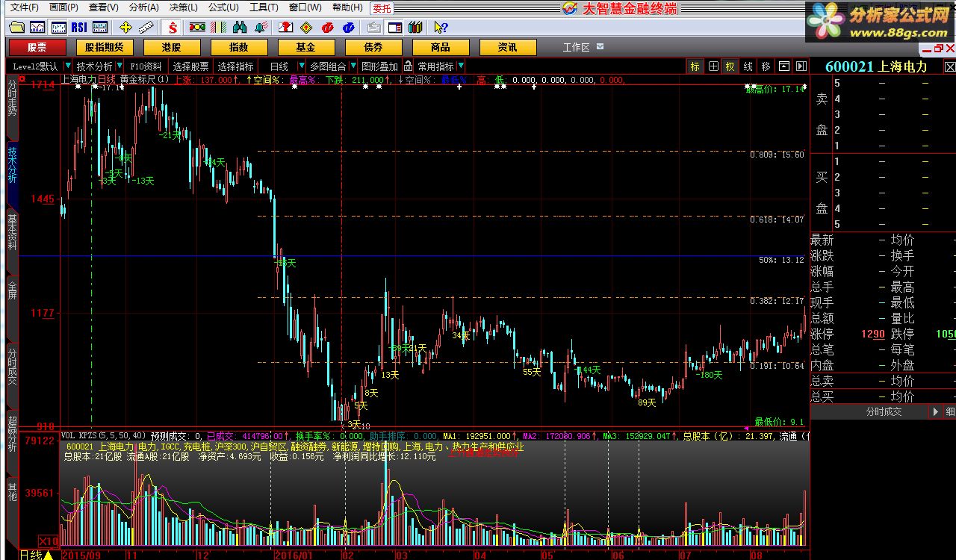Screen dimensions: 956x560
Task: Open the Level2默认 dropdown arrow
Action: (68, 66)
